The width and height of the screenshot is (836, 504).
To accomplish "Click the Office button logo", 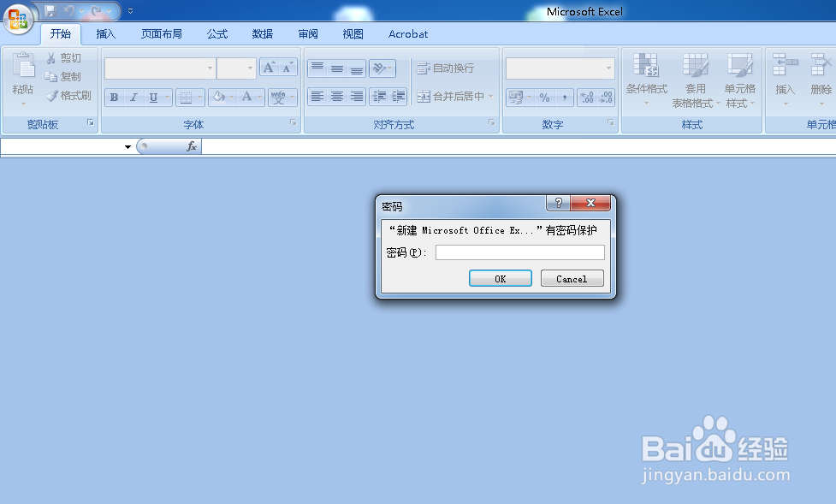I will click(x=18, y=19).
